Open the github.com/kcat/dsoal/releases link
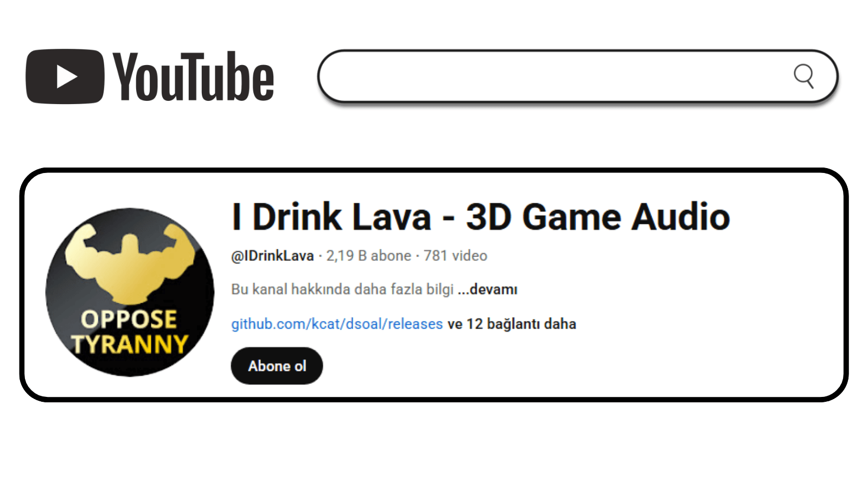The height and width of the screenshot is (488, 868). (x=337, y=324)
